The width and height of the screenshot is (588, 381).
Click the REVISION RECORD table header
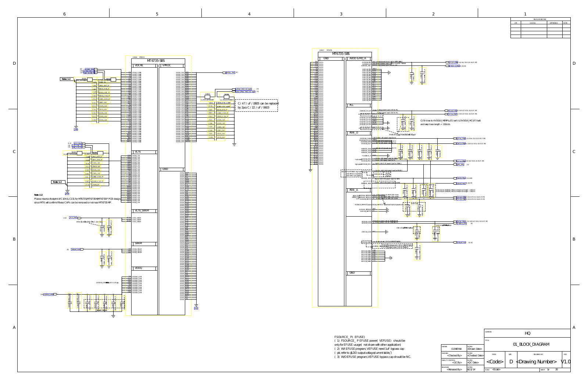[x=540, y=19]
